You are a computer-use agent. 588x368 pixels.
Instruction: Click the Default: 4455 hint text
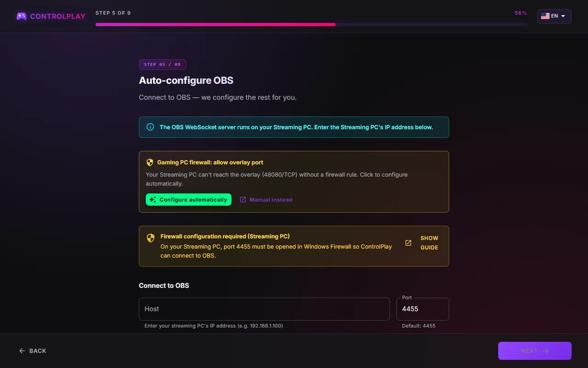tap(418, 326)
